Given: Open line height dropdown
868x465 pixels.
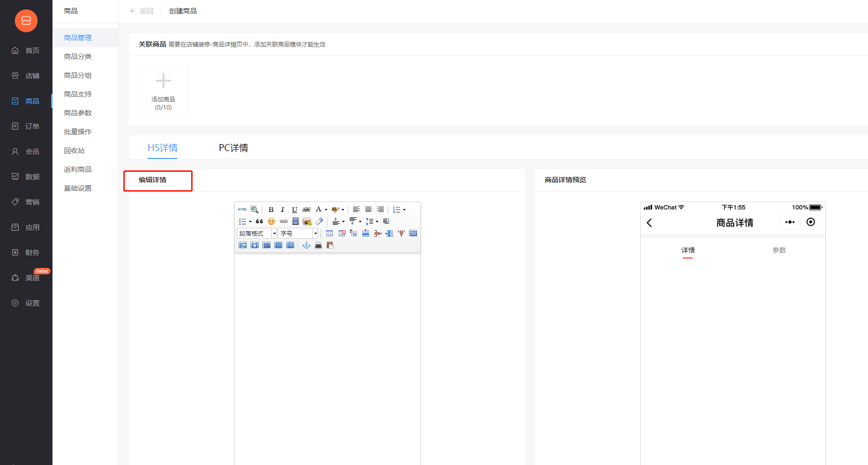Looking at the screenshot, I should [377, 221].
